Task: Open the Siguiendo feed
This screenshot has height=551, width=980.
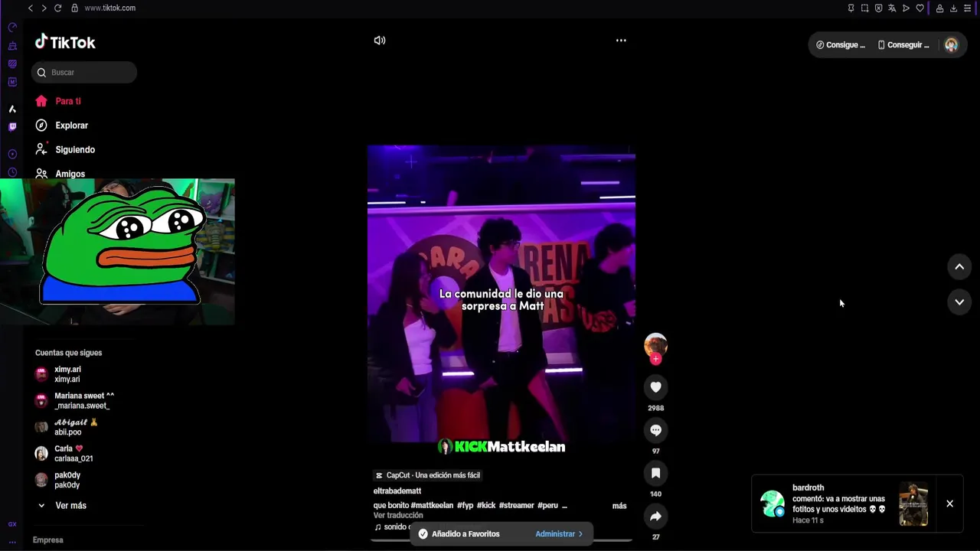Action: coord(65,150)
